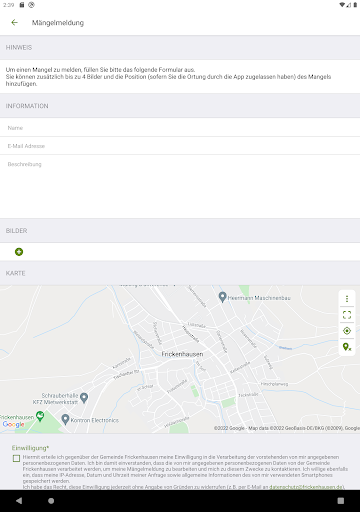Open Android recent apps square button
This screenshot has width=360, height=512.
[341, 501]
